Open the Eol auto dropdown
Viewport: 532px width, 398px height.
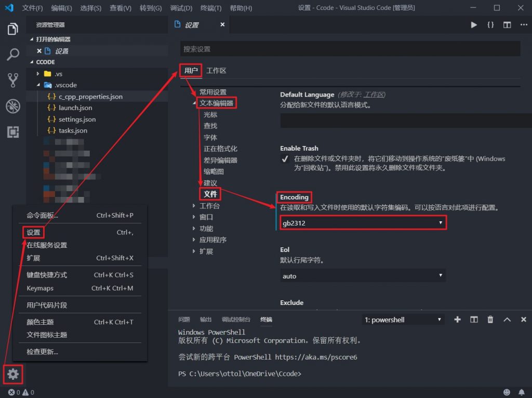coord(362,276)
